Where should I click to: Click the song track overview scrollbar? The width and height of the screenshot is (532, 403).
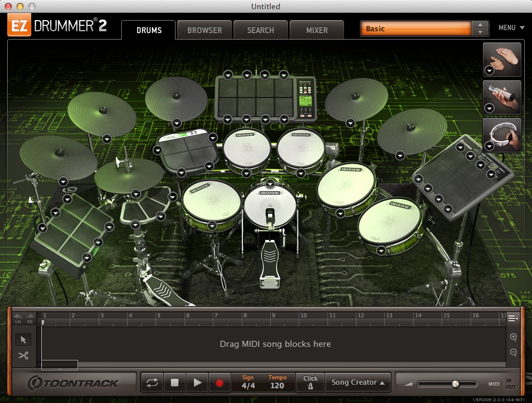coord(60,365)
